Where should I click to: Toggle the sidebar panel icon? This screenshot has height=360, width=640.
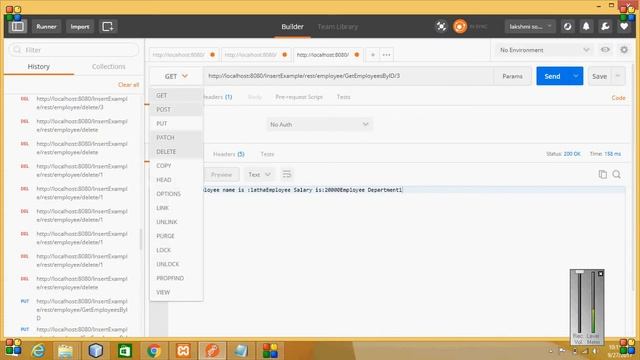[x=18, y=27]
